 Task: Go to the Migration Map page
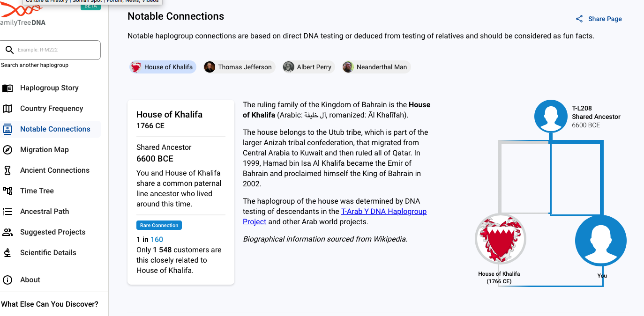pos(45,150)
